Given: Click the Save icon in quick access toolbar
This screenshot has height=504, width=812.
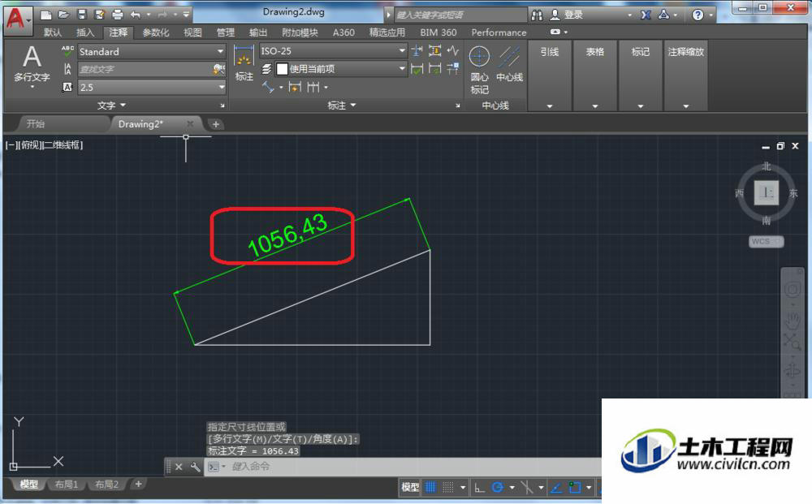Looking at the screenshot, I should pyautogui.click(x=82, y=15).
